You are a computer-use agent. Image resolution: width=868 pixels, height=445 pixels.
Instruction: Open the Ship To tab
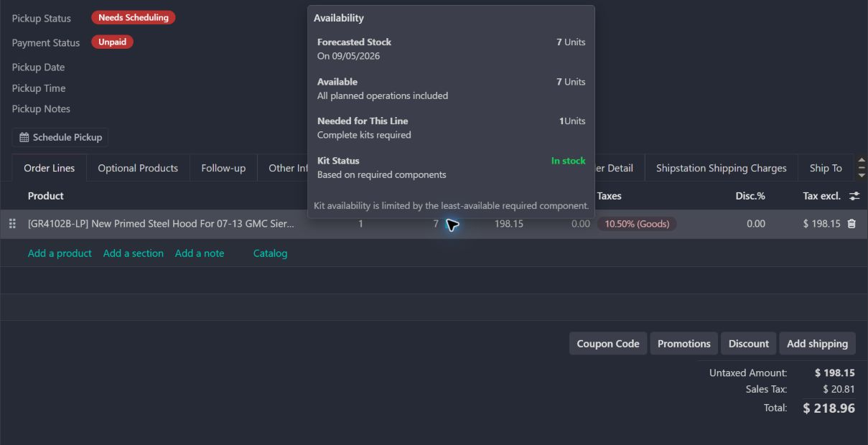826,168
